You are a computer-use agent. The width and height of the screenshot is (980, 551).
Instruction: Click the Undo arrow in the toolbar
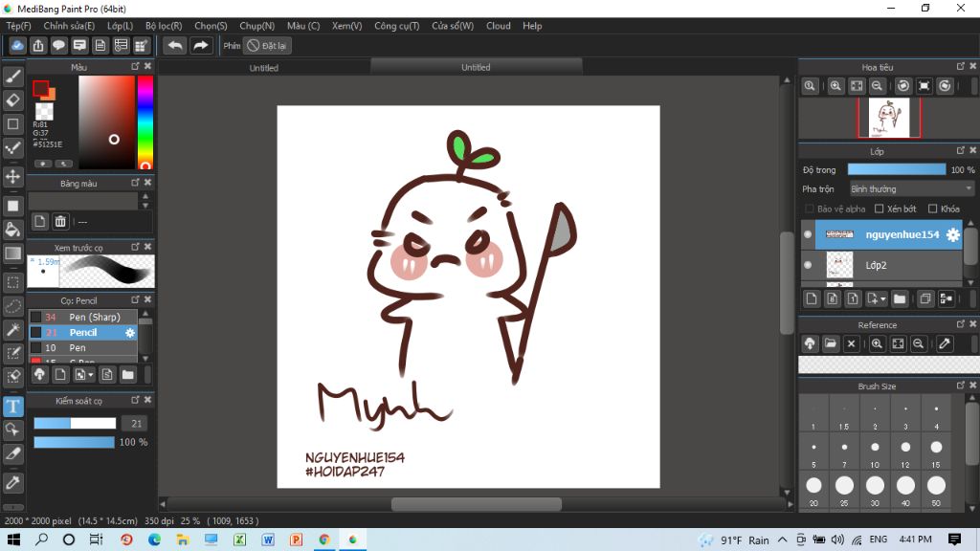(175, 46)
